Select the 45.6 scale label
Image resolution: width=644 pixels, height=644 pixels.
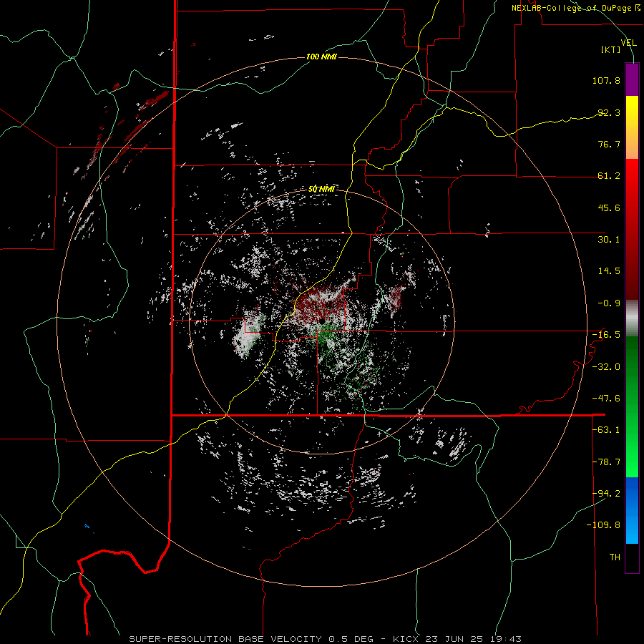(x=609, y=208)
